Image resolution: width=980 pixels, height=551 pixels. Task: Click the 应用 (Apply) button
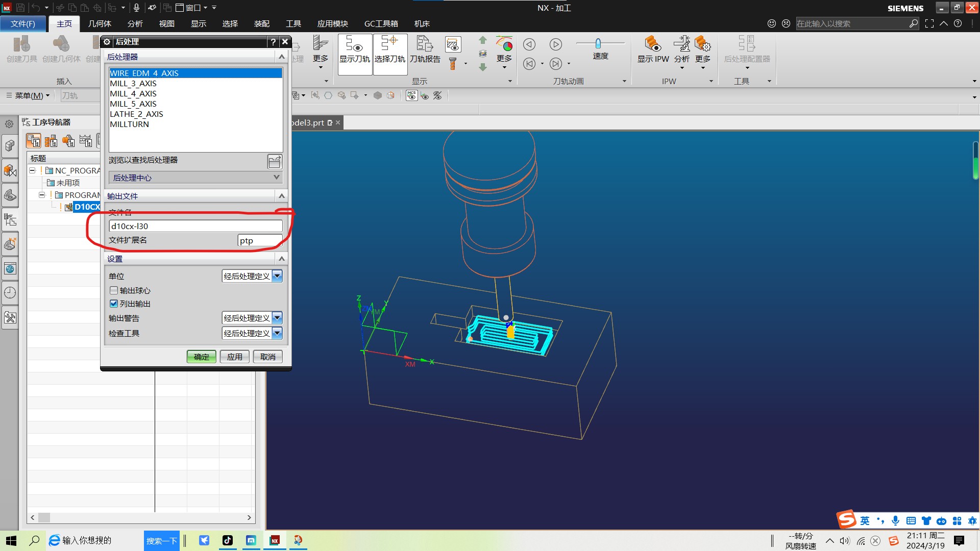(x=234, y=357)
